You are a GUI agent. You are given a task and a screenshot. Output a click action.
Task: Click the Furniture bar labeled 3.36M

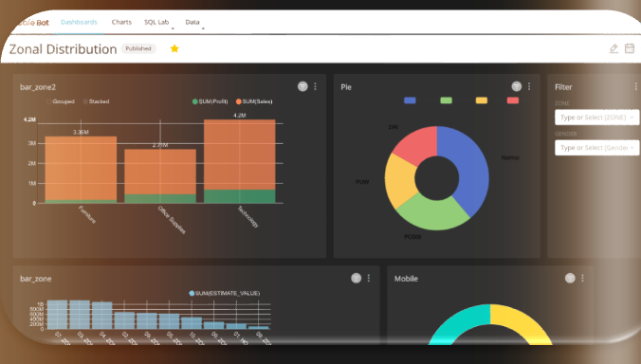pyautogui.click(x=81, y=170)
